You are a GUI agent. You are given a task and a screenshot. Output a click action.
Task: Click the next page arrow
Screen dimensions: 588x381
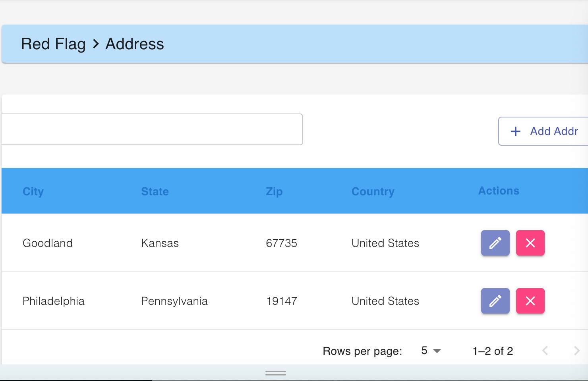click(x=577, y=351)
